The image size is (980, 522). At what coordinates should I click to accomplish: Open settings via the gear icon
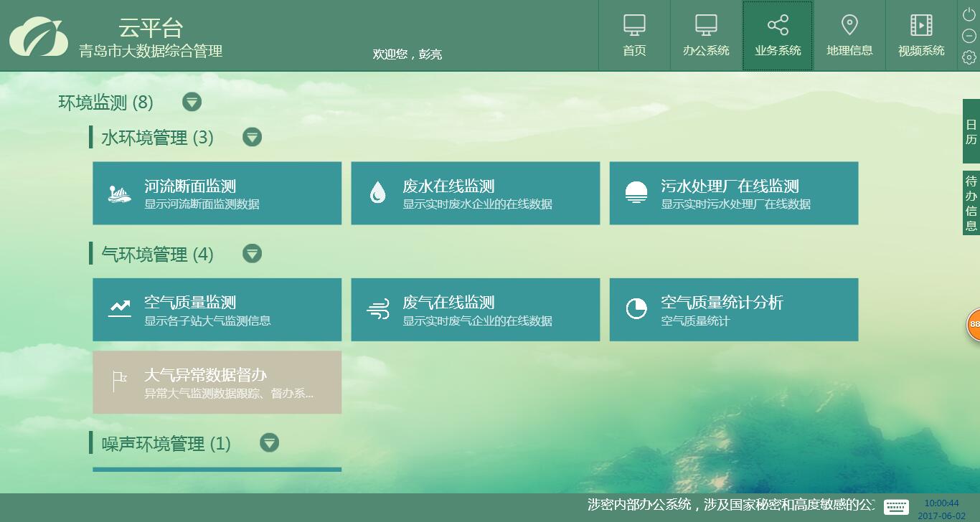point(969,57)
